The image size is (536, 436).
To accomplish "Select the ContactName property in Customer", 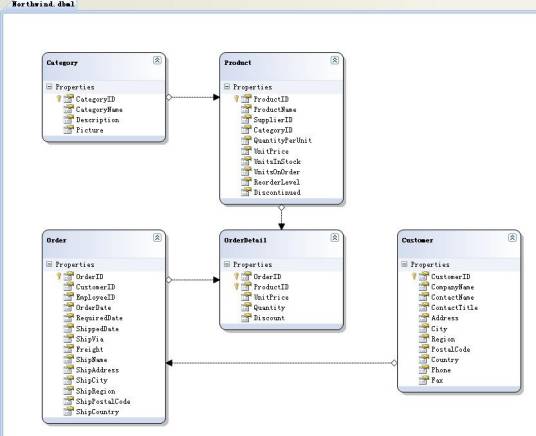I will (x=453, y=298).
